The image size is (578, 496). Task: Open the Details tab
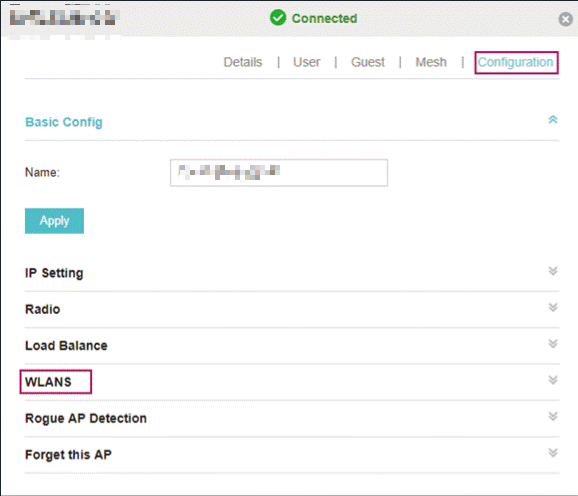click(243, 62)
